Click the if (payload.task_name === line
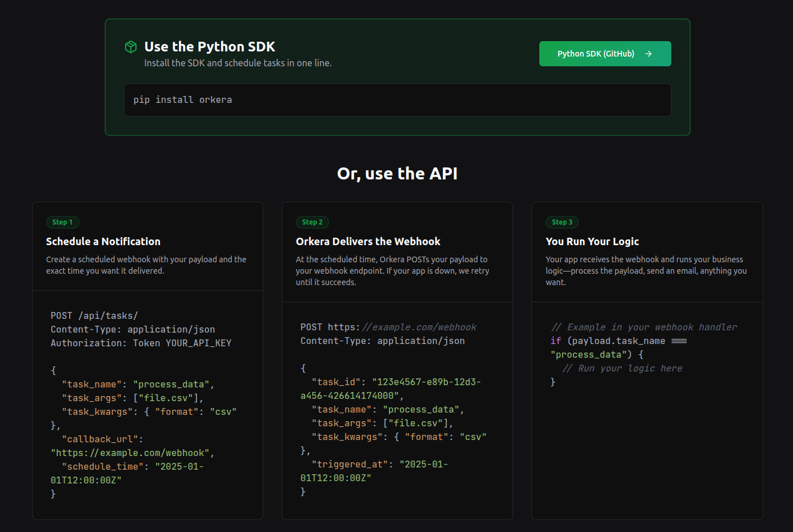The image size is (793, 532). pyautogui.click(x=619, y=341)
